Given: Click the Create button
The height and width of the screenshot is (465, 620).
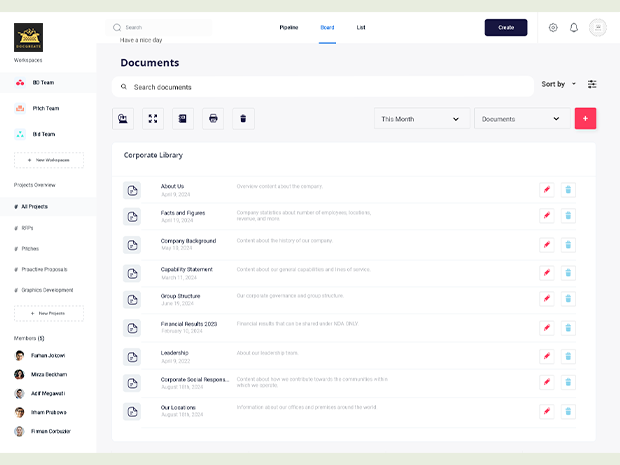Looking at the screenshot, I should [x=506, y=28].
